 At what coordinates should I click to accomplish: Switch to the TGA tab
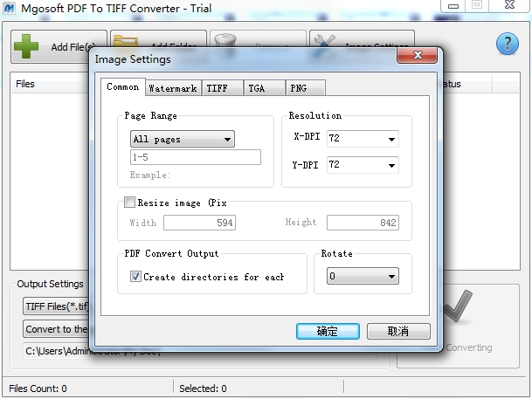coord(265,88)
